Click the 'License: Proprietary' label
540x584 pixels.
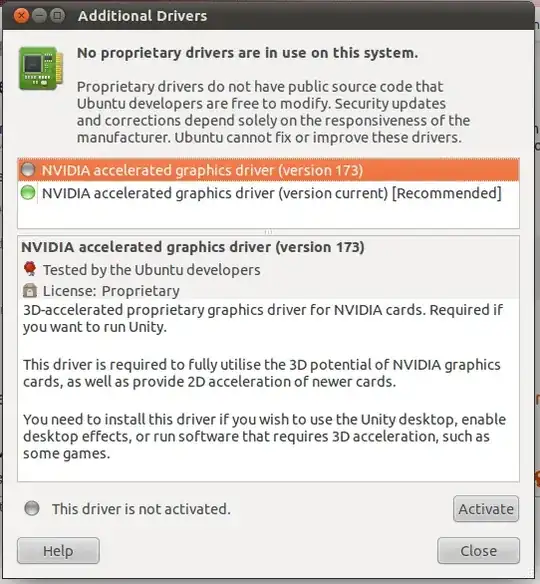tap(111, 291)
